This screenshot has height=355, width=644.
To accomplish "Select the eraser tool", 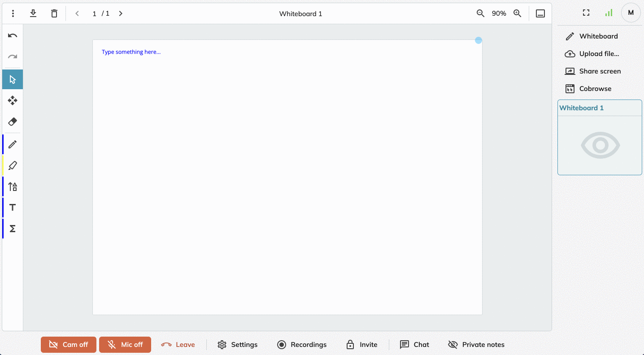I will [x=13, y=121].
